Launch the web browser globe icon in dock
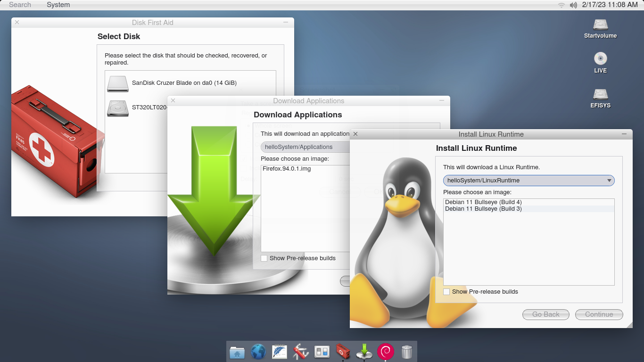The height and width of the screenshot is (362, 644). coord(258,352)
